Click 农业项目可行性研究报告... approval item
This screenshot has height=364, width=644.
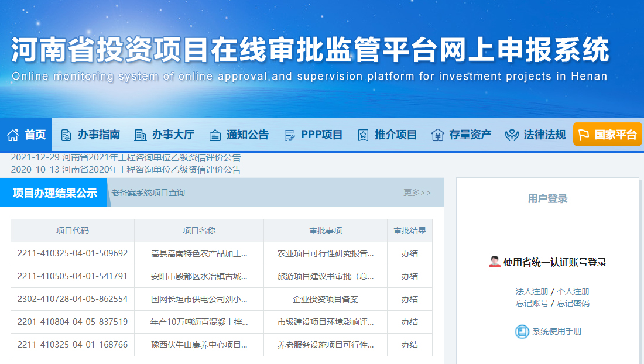click(326, 253)
